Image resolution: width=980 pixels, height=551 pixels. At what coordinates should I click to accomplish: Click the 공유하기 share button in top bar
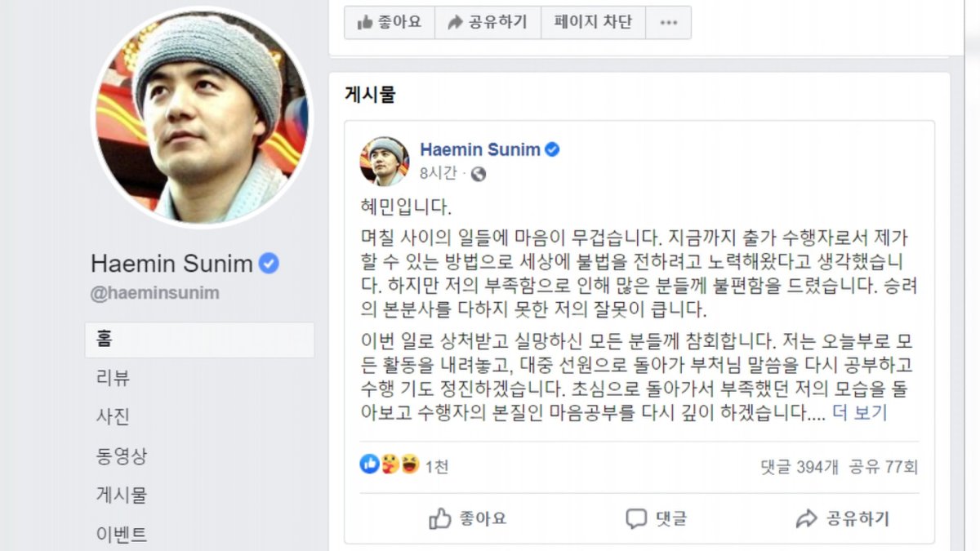click(488, 23)
